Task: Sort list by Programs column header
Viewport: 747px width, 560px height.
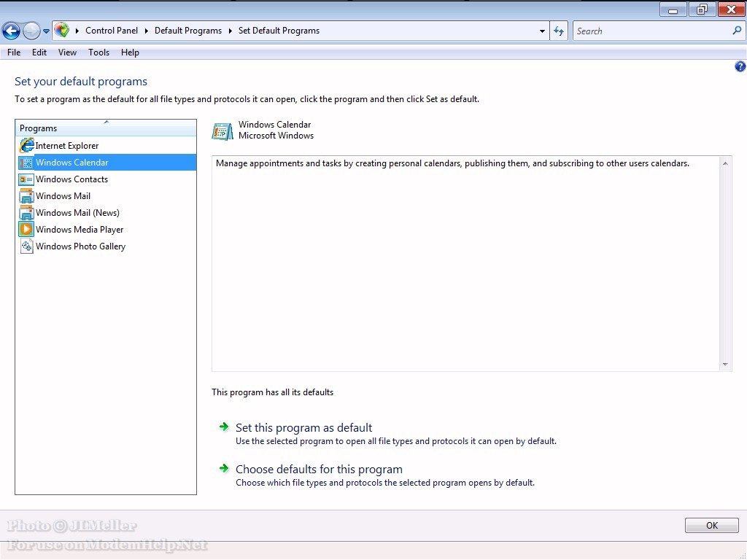Action: point(106,128)
